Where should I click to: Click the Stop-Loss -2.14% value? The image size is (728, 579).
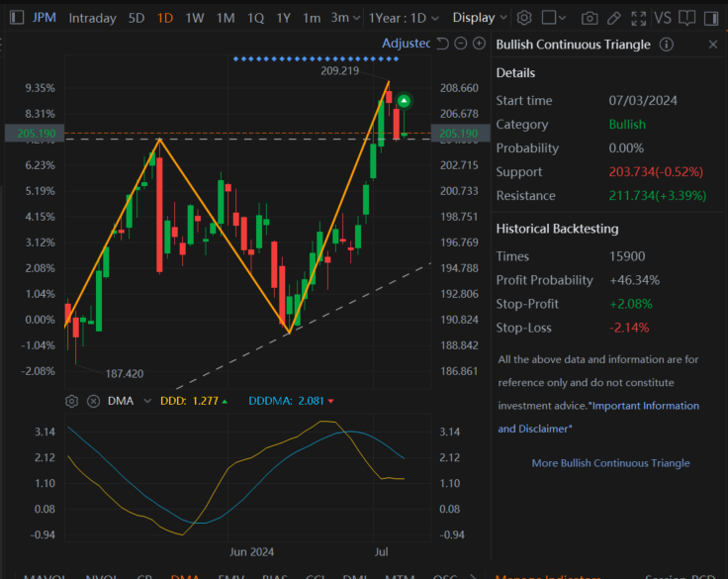pos(629,328)
